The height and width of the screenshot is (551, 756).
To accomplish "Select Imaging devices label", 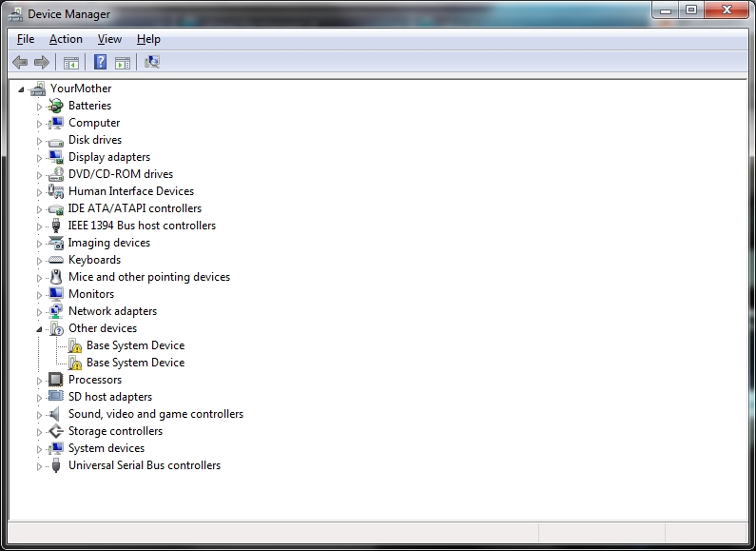I will point(109,243).
